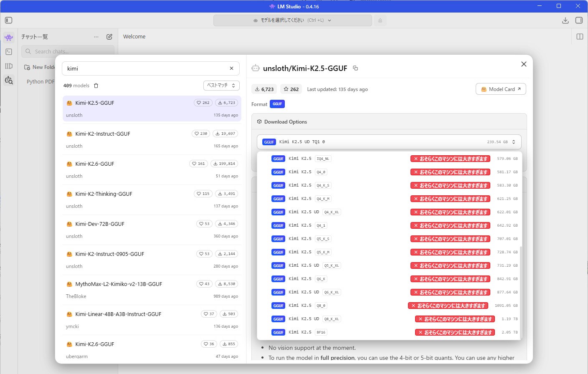This screenshot has width=588, height=374.
Task: Select the UD Q8_K_XL quantization option
Action: 389,319
